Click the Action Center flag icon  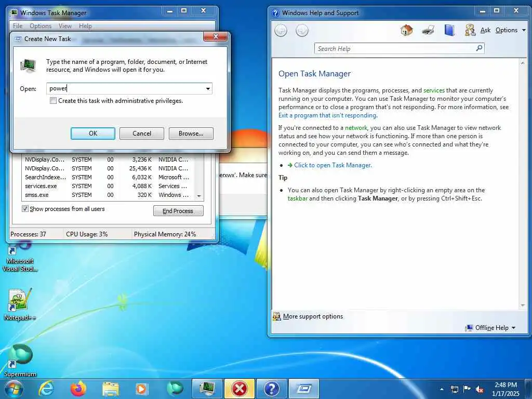pos(467,389)
